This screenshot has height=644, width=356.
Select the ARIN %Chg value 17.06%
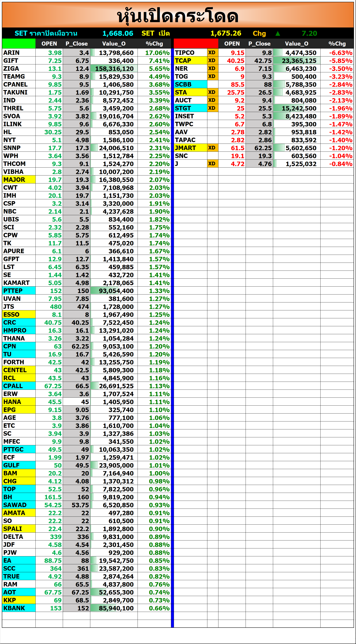[154, 53]
